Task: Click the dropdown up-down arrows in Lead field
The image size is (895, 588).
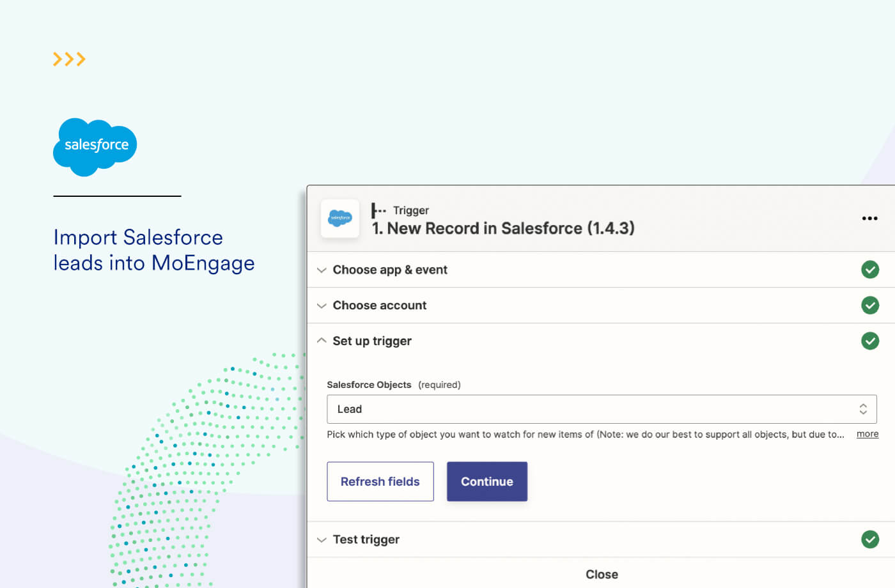Action: 863,409
